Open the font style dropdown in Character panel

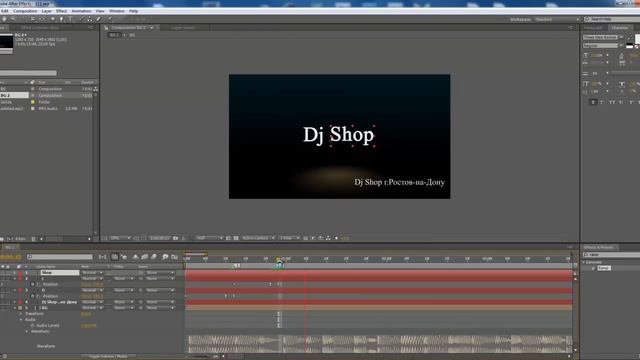tap(602, 45)
